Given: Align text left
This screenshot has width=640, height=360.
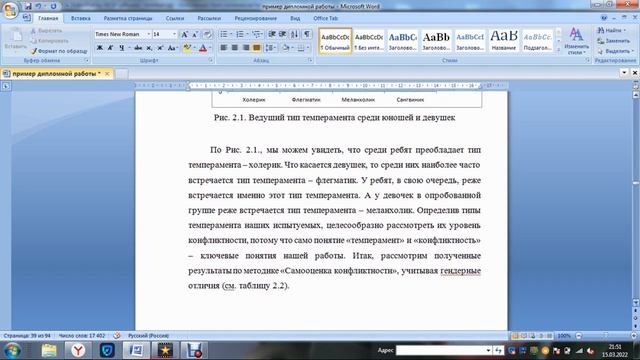Looking at the screenshot, I should coord(224,48).
